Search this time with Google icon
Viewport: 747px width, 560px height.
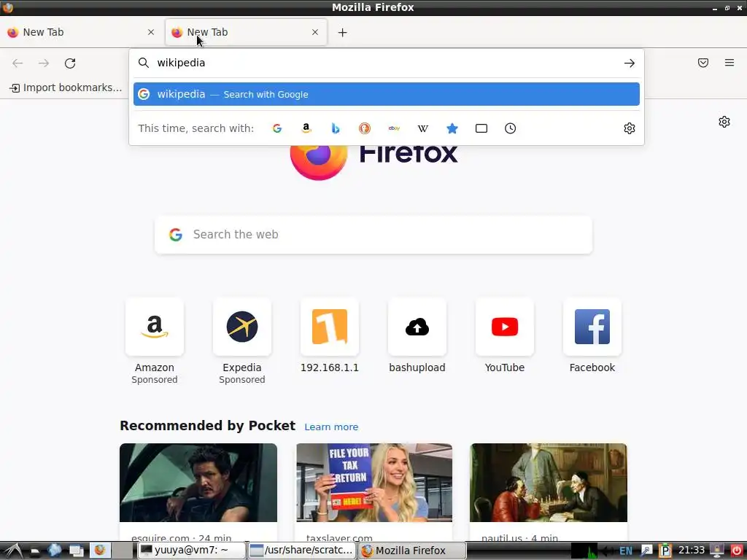pyautogui.click(x=276, y=128)
